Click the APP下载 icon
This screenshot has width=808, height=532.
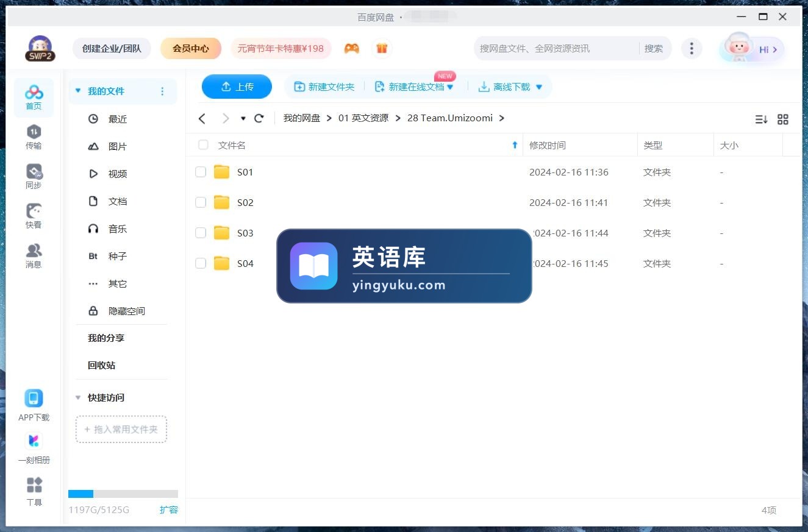[x=34, y=399]
